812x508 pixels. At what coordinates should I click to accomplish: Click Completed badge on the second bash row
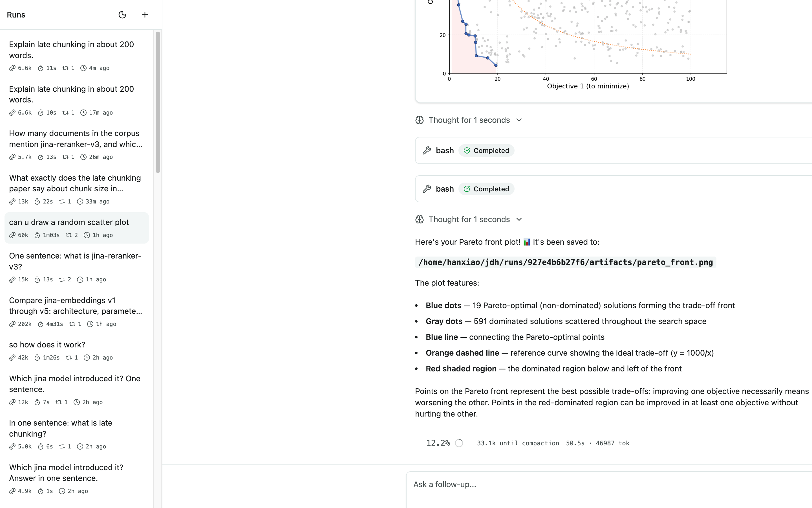click(x=486, y=189)
